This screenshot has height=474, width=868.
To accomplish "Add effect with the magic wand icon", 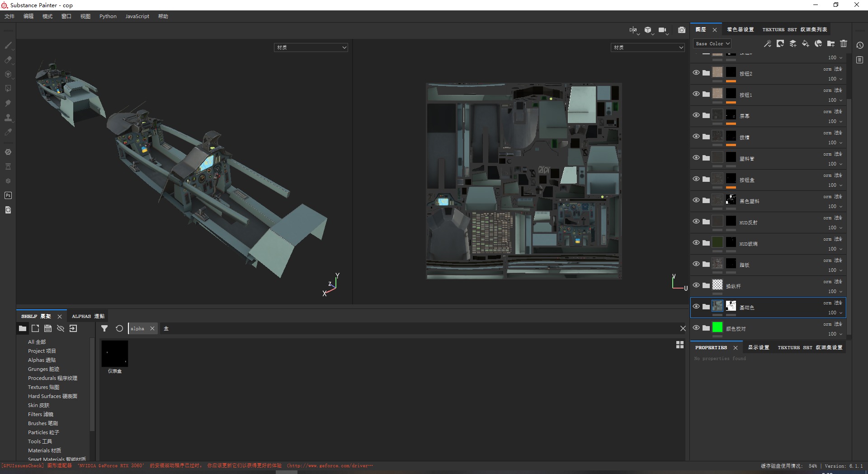I will click(x=767, y=43).
